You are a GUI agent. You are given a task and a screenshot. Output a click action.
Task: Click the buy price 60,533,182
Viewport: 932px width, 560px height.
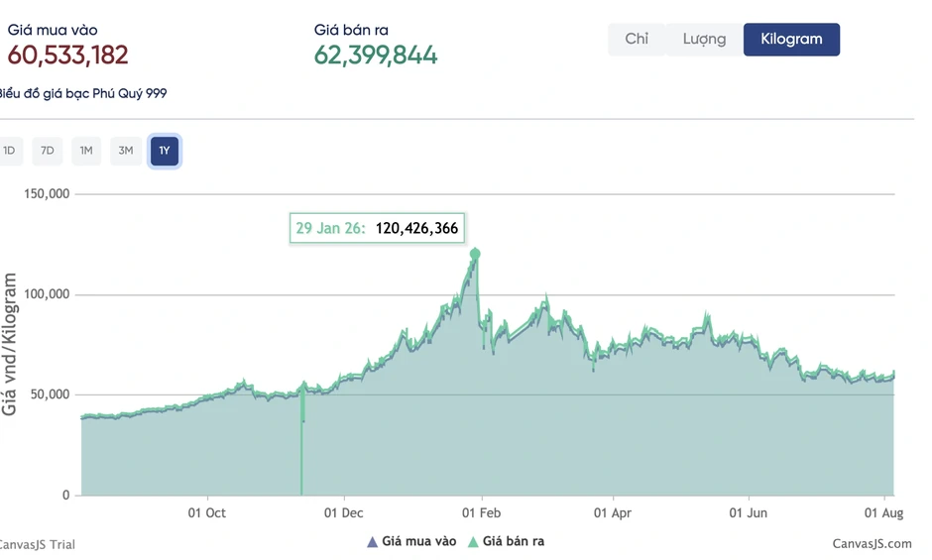pyautogui.click(x=67, y=56)
